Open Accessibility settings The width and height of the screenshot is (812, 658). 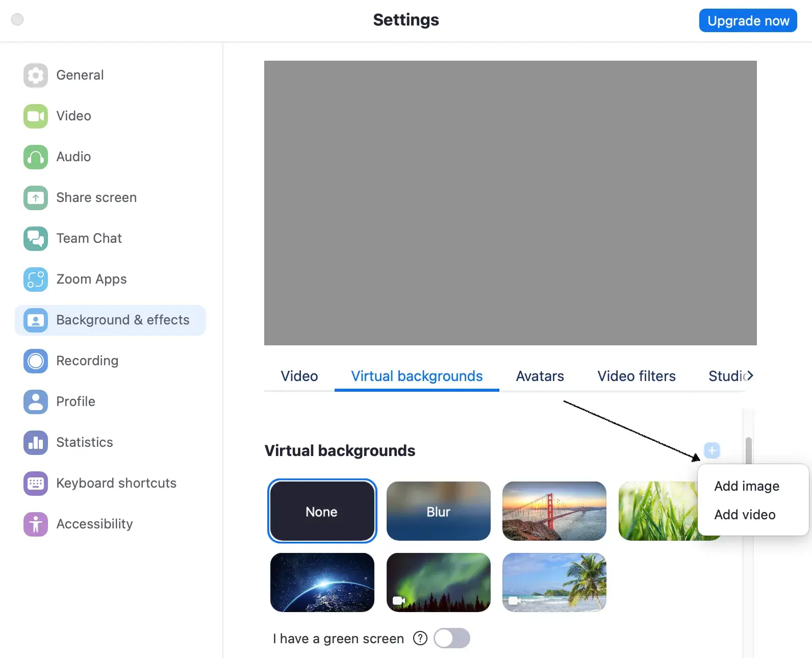click(110, 524)
